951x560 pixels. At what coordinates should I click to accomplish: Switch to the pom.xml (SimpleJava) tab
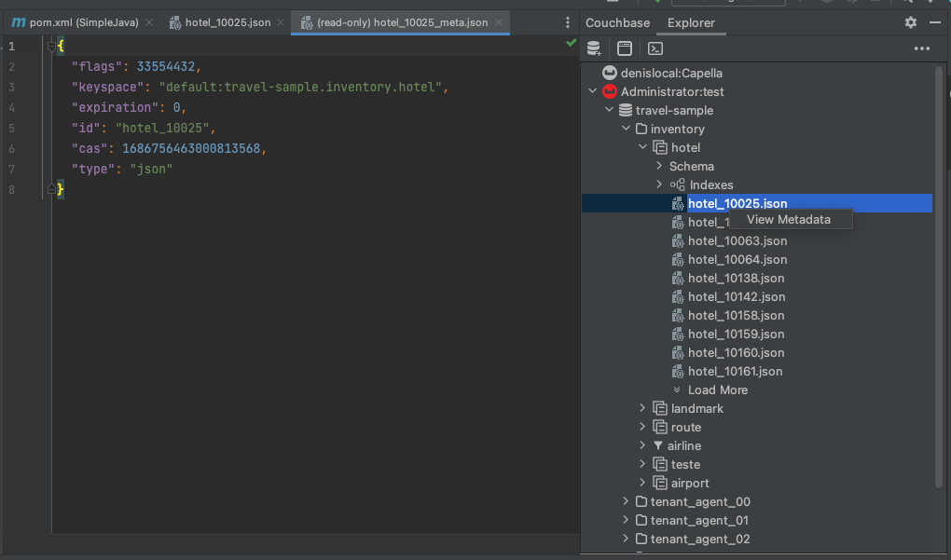coord(84,22)
